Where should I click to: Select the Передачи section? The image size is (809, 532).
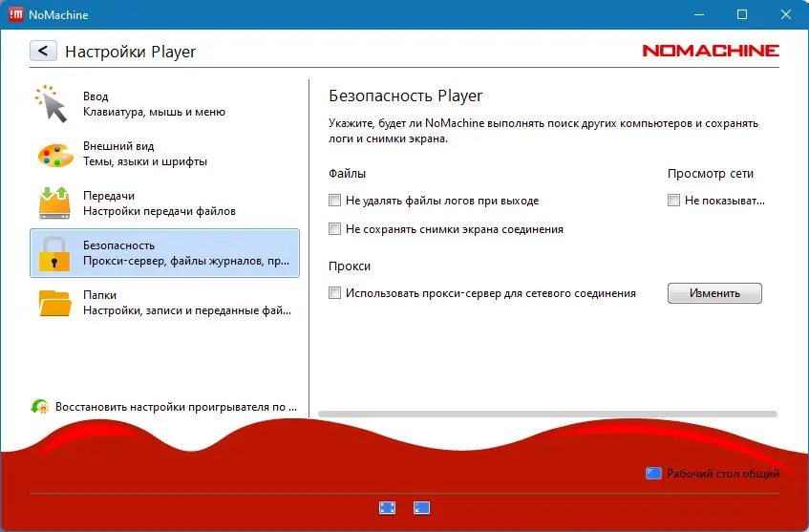pyautogui.click(x=164, y=203)
